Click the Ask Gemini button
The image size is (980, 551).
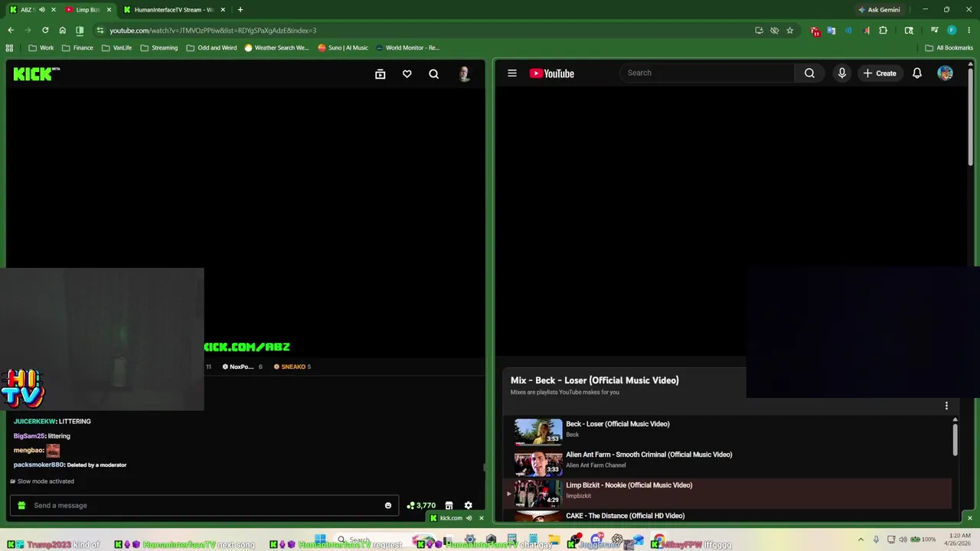tap(879, 10)
